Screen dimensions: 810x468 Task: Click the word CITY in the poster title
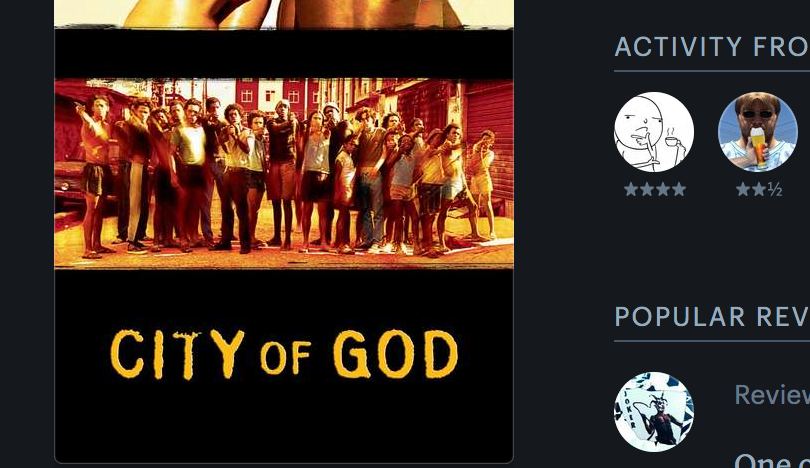tap(177, 354)
